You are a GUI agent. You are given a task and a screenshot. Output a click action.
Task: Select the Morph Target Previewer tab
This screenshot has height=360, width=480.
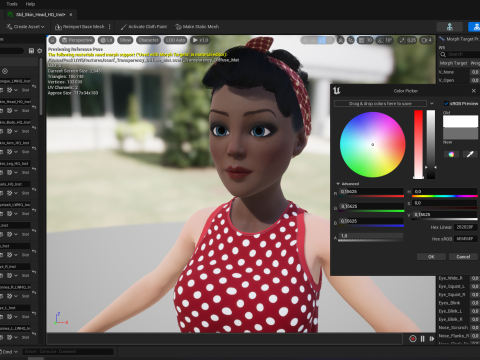(x=459, y=39)
